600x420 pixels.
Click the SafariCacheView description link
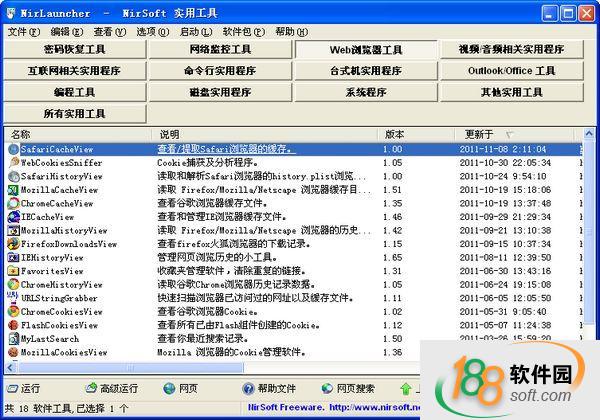pyautogui.click(x=225, y=148)
